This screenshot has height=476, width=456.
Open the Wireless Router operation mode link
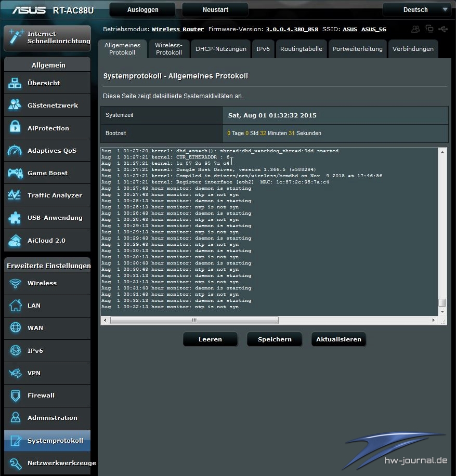[x=178, y=29]
